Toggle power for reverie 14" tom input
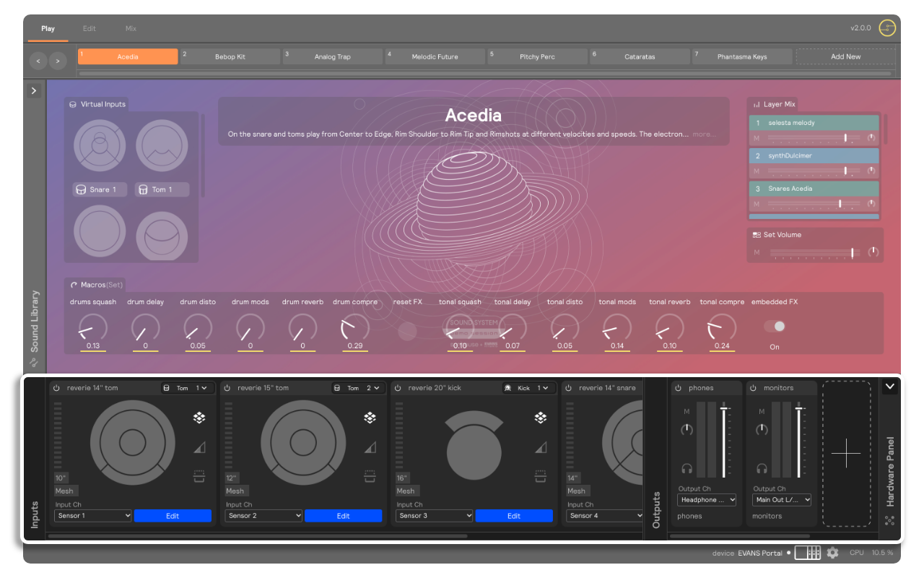 tap(57, 388)
